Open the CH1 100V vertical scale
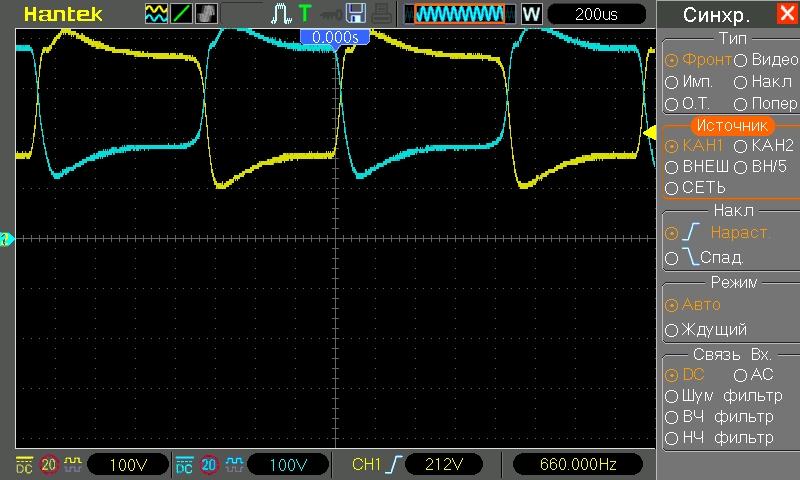The height and width of the screenshot is (480, 800). click(127, 464)
